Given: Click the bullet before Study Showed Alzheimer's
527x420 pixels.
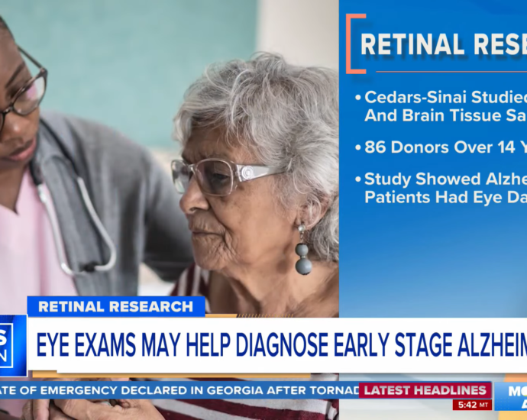Looking at the screenshot, I should pos(358,179).
